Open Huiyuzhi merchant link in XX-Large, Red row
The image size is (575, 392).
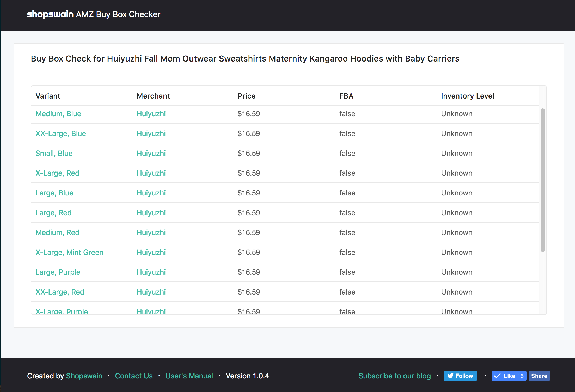click(151, 292)
